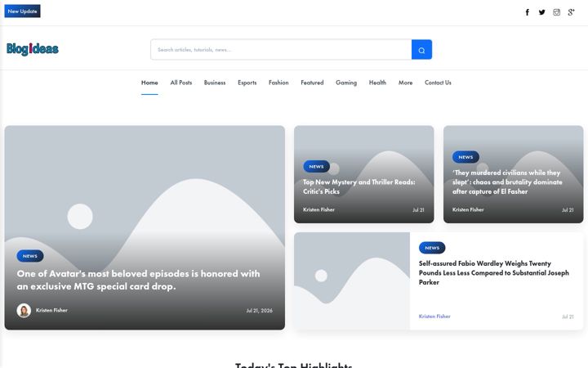The image size is (588, 368).
Task: Click Kristen Fisher's avatar photo
Action: pyautogui.click(x=24, y=311)
